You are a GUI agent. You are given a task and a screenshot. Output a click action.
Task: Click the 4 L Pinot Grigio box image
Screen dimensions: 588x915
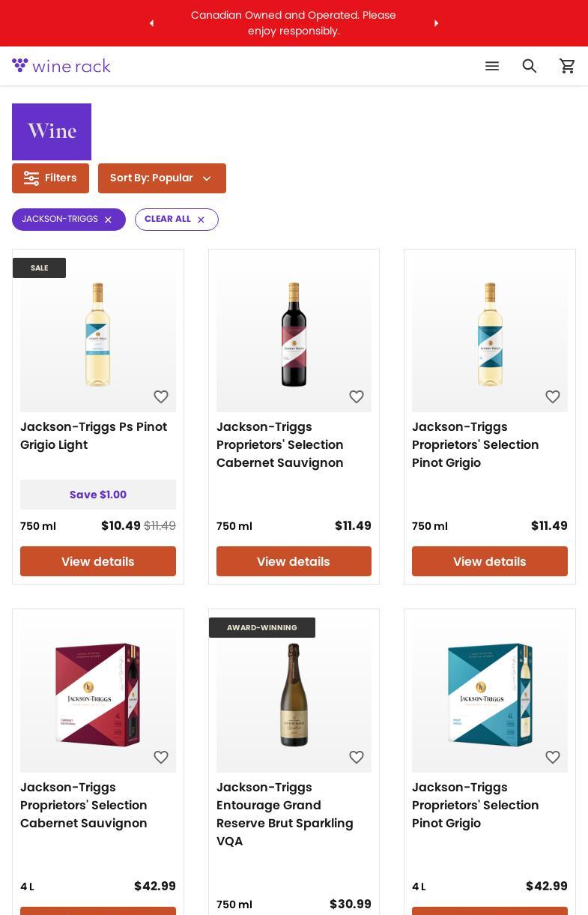pyautogui.click(x=490, y=695)
